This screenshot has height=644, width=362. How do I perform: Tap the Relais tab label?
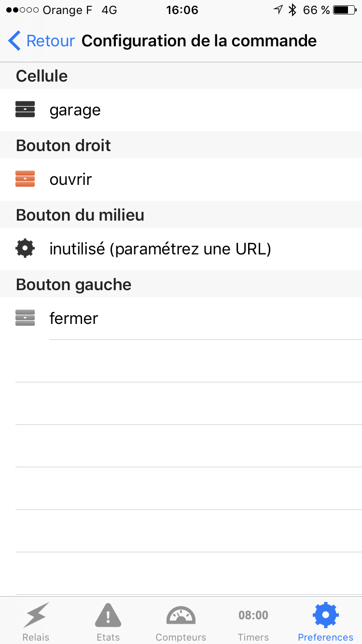tap(36, 637)
